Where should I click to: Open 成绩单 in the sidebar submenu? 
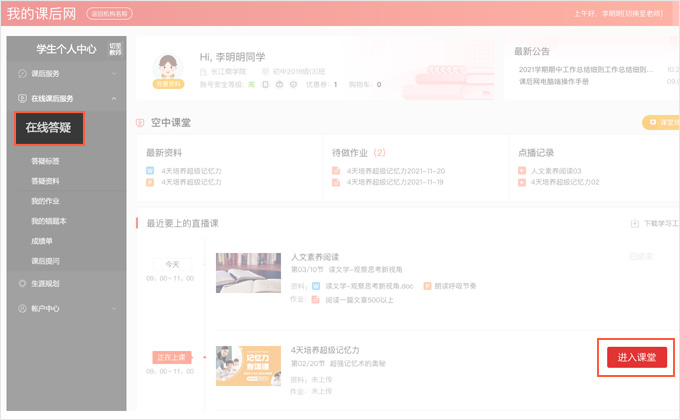click(42, 241)
